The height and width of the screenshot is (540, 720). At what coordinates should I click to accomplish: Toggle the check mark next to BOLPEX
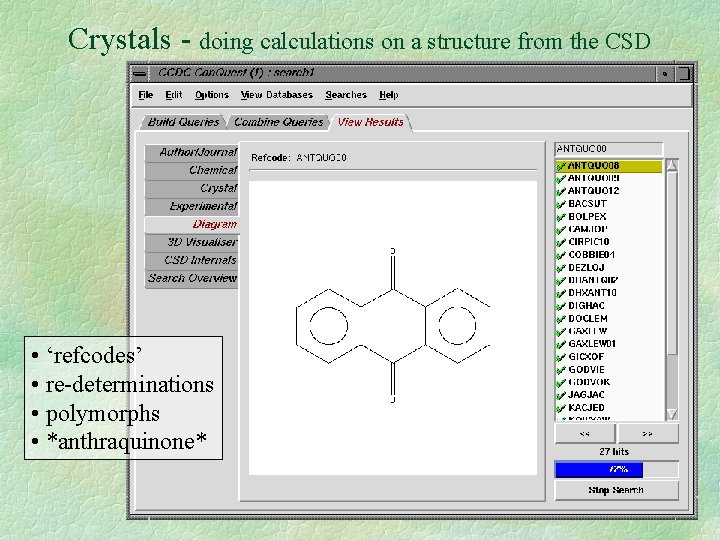(x=561, y=217)
